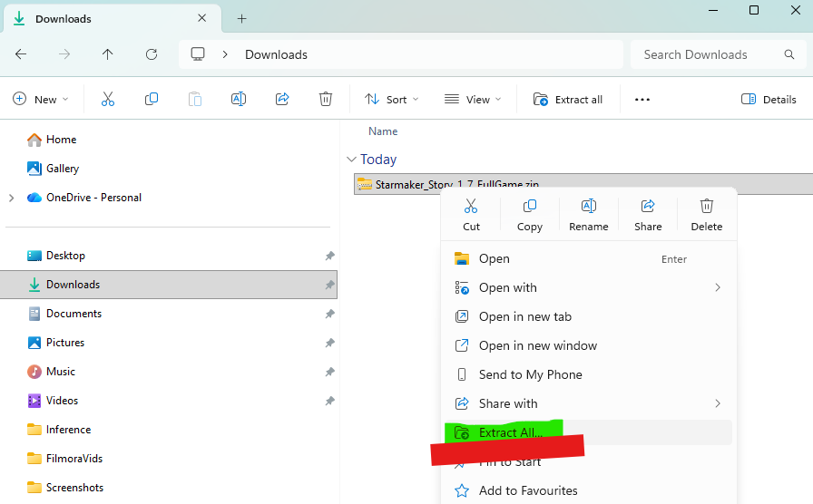
Task: Choose Open in new tab
Action: tap(588, 316)
